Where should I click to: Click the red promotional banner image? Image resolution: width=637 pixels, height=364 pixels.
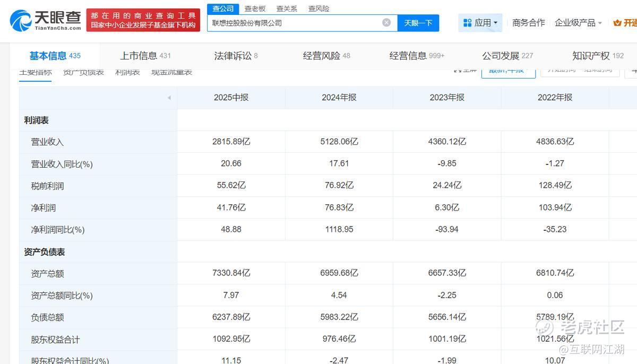point(143,20)
